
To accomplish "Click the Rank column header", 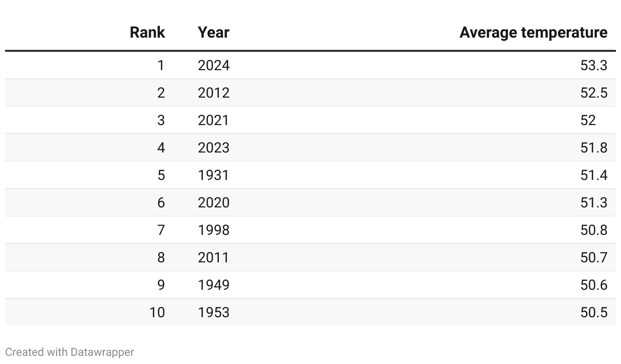I will point(147,33).
